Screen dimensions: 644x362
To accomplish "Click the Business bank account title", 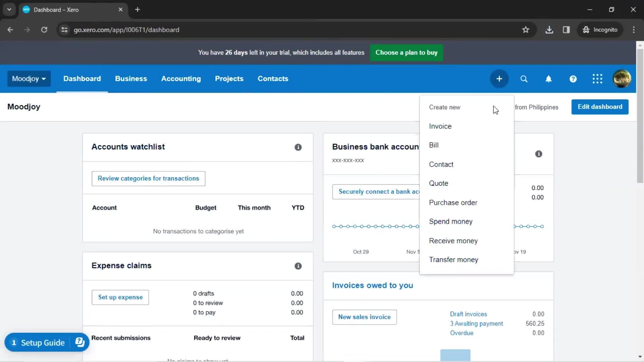I will 376,147.
